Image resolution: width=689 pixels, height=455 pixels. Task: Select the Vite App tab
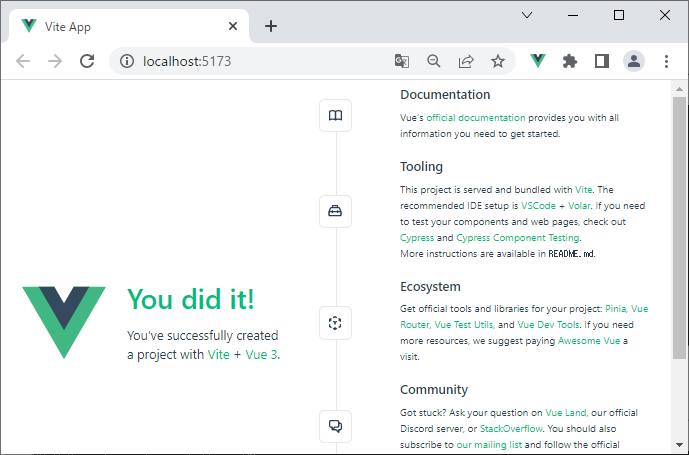tap(128, 26)
